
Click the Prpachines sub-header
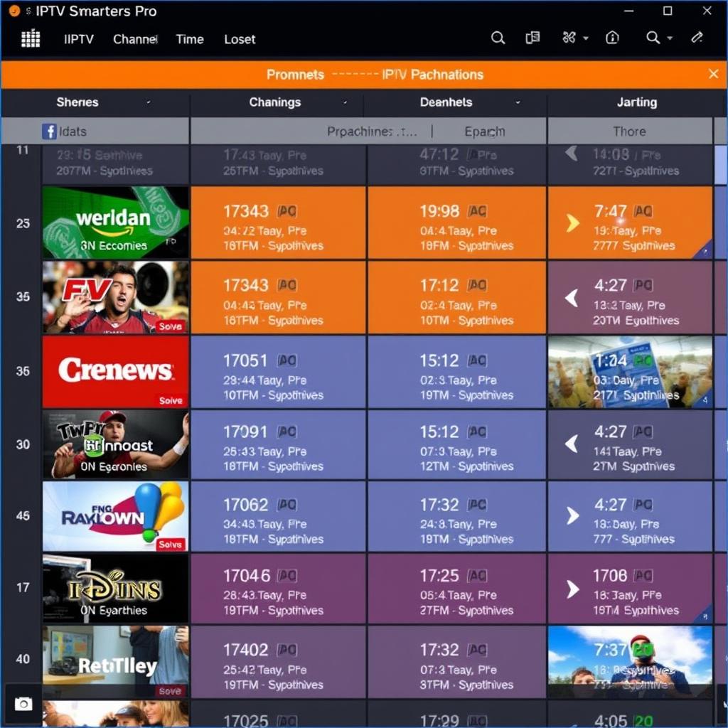pyautogui.click(x=371, y=132)
